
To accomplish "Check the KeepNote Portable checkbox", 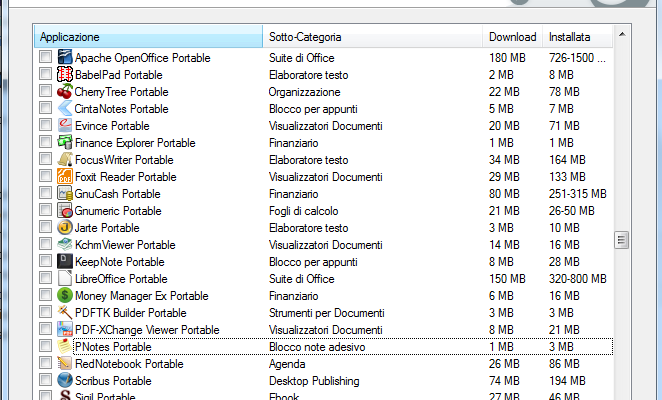I will point(45,261).
